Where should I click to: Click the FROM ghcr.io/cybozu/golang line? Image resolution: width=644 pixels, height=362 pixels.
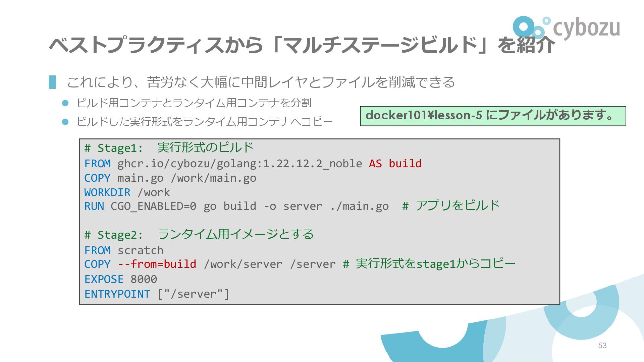[253, 164]
